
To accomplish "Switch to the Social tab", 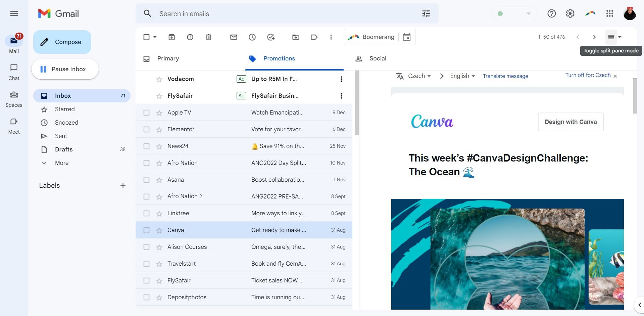I will click(x=378, y=58).
